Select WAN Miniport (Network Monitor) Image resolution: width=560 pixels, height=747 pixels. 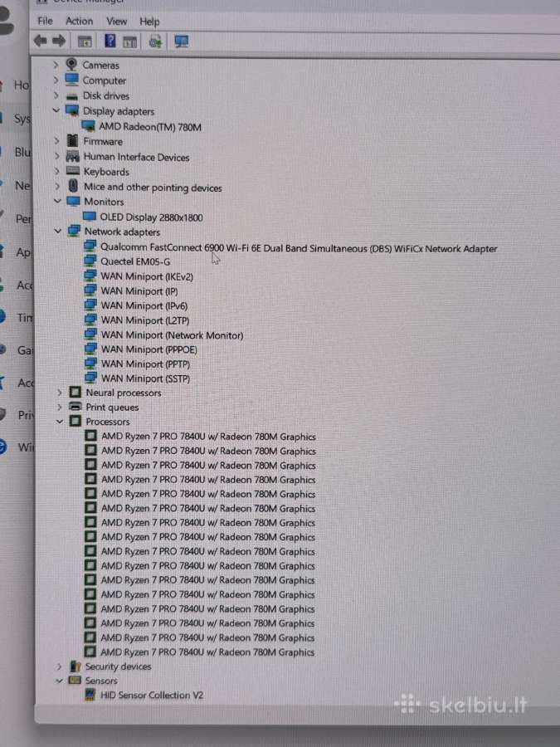click(x=173, y=335)
